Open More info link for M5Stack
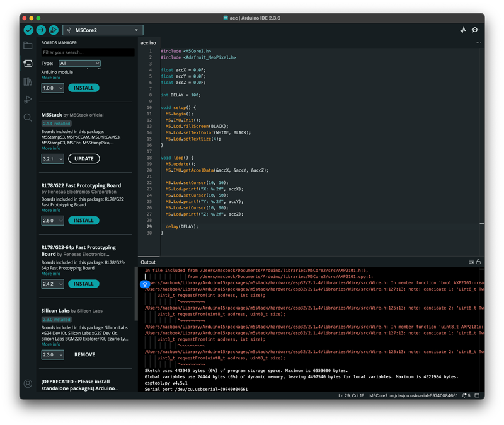 coord(51,148)
